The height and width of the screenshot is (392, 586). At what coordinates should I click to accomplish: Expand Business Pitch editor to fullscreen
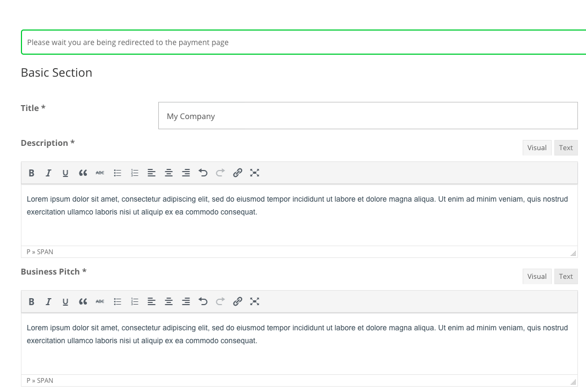tap(255, 301)
